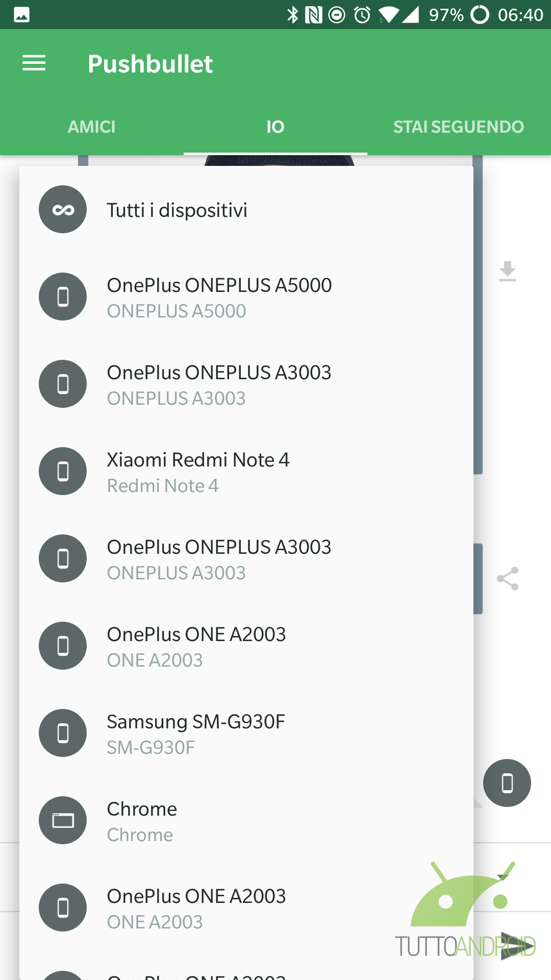Image resolution: width=551 pixels, height=980 pixels.
Task: Select the ONE A2003 entry just below Chrome
Action: point(246,908)
